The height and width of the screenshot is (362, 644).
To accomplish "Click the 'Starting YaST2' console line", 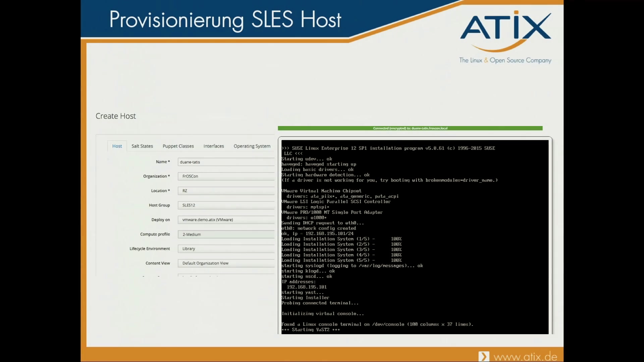I will tap(311, 330).
